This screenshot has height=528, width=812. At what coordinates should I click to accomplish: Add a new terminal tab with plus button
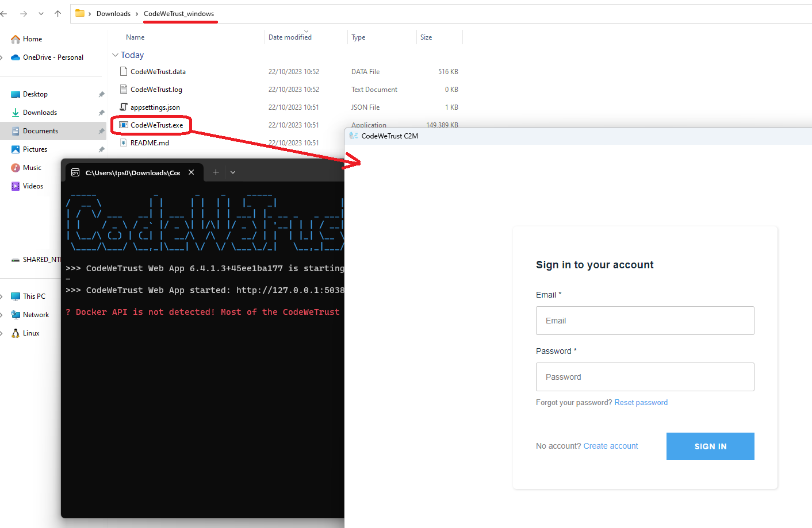tap(216, 172)
